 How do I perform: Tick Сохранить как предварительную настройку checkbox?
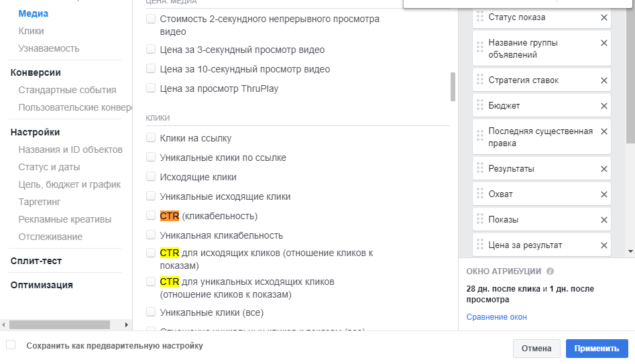tap(11, 345)
